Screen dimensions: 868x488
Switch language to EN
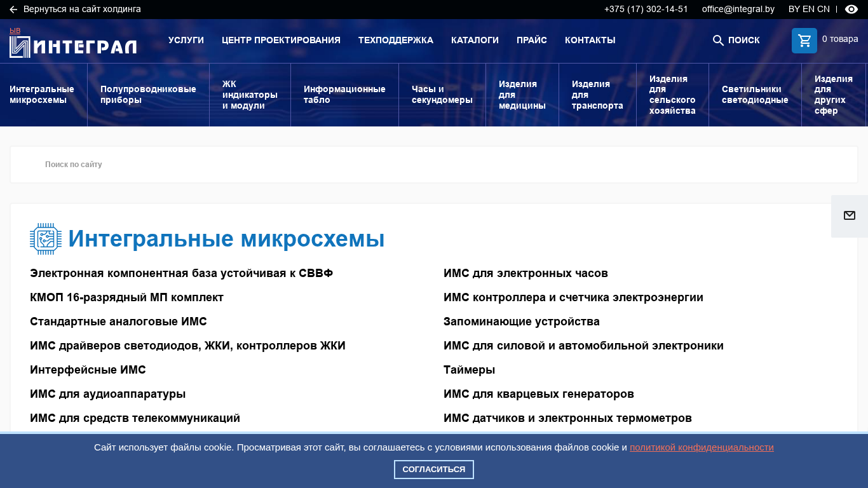click(x=808, y=10)
